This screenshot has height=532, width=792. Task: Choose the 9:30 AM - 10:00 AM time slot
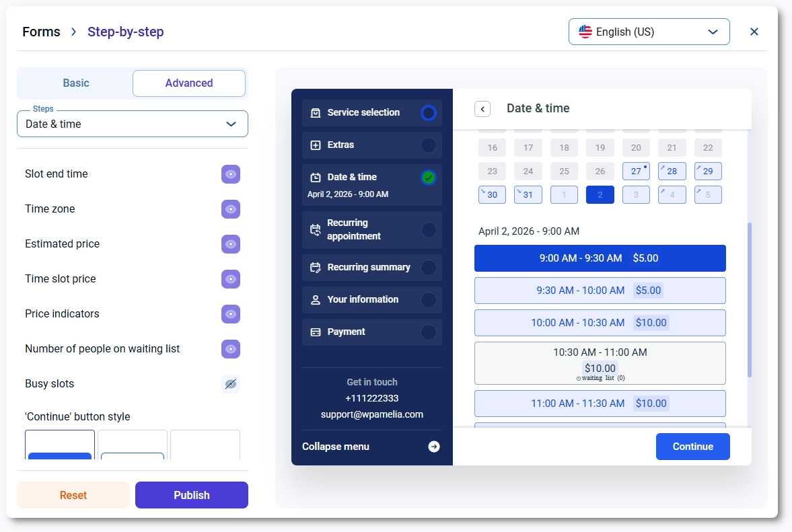pos(600,291)
